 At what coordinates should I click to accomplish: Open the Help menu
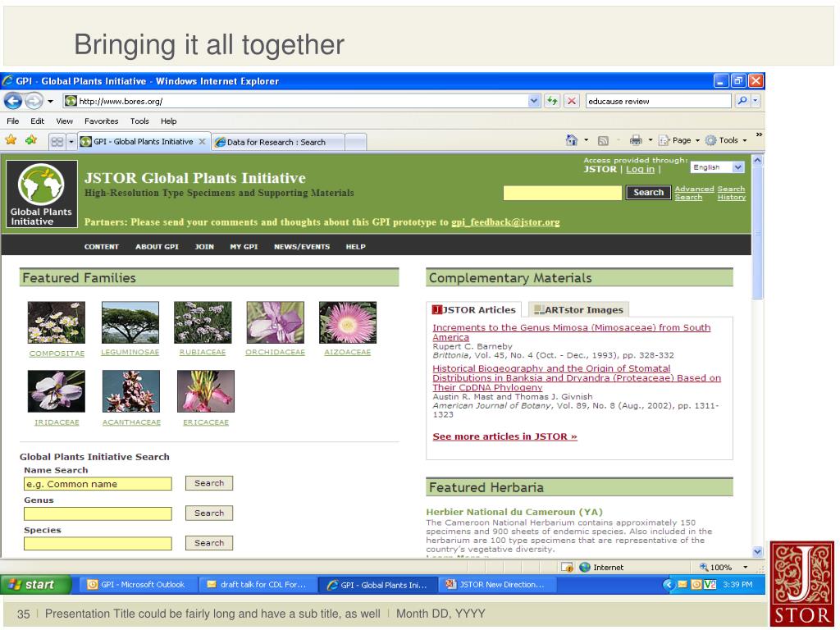(169, 121)
